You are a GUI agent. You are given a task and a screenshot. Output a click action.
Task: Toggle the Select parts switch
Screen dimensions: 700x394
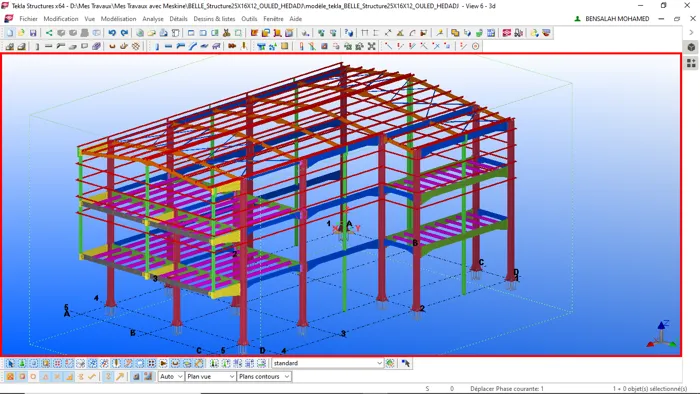(x=33, y=363)
